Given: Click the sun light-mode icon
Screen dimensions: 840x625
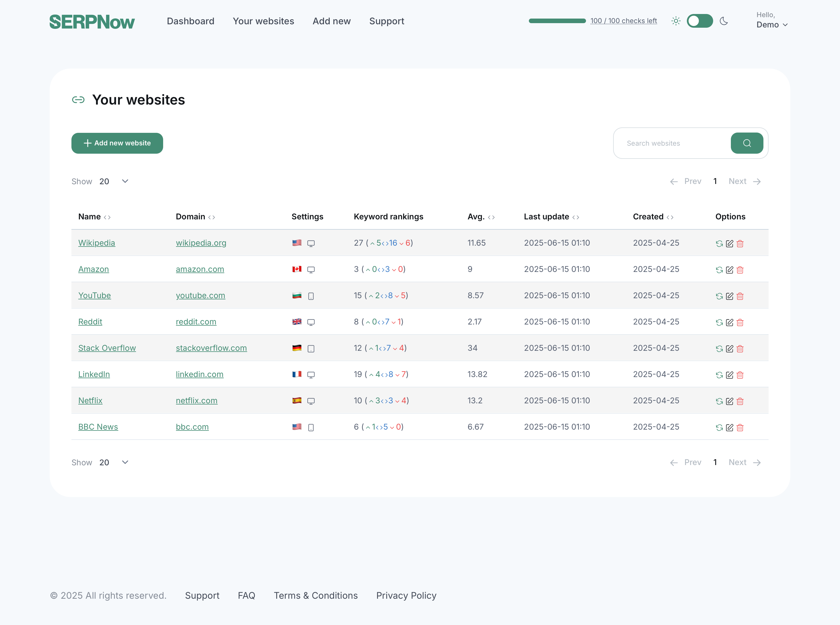Looking at the screenshot, I should [676, 21].
